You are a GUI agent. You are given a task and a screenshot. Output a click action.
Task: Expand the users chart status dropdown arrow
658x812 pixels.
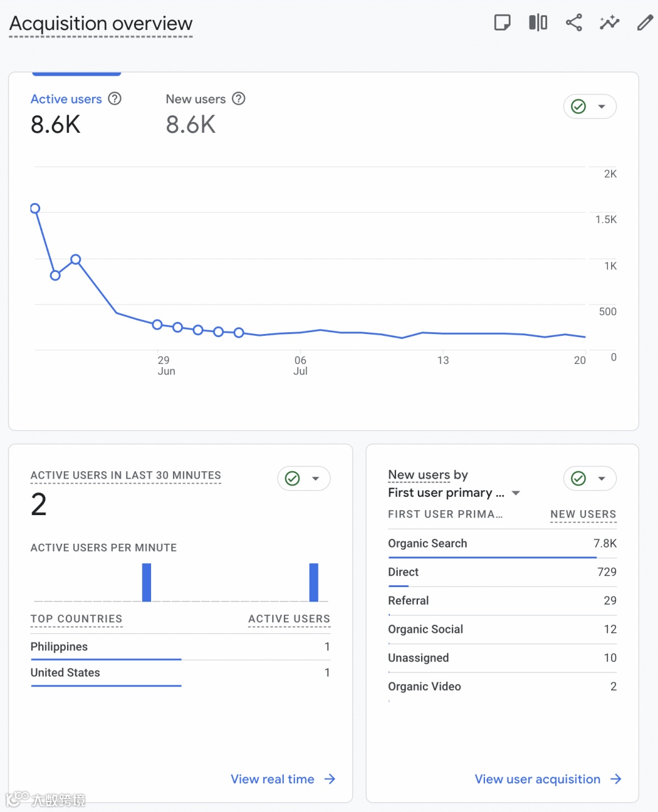click(x=602, y=107)
